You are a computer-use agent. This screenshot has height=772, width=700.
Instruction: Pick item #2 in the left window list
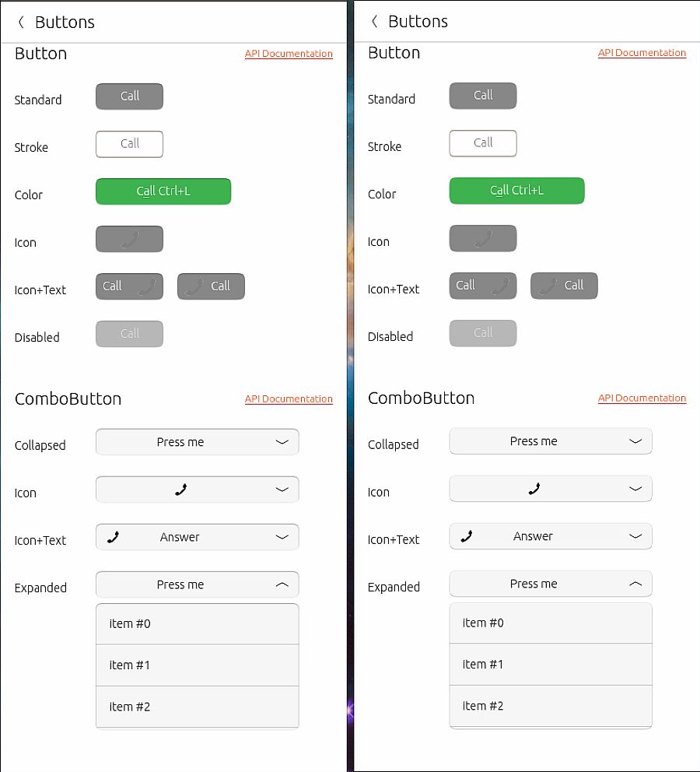197,707
